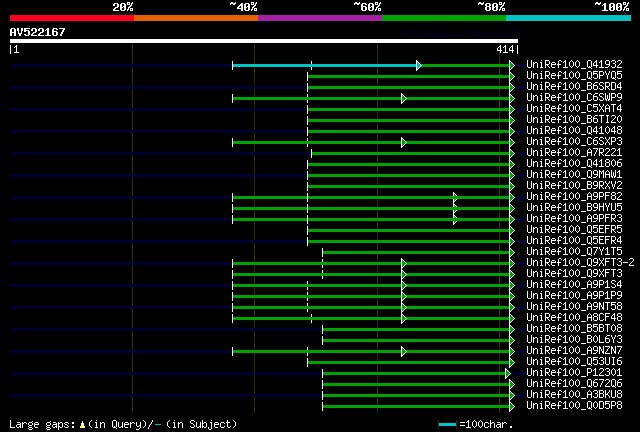
Task: Click the cyan alignment segment in Q41932 row
Action: tap(324, 65)
